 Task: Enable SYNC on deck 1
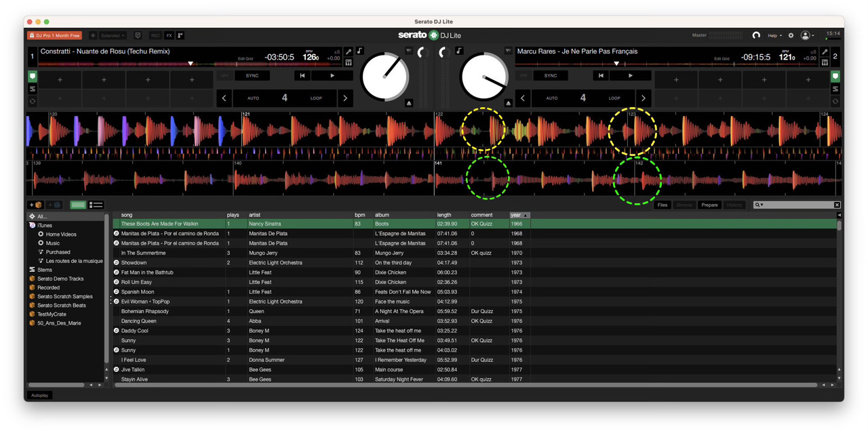pyautogui.click(x=252, y=76)
